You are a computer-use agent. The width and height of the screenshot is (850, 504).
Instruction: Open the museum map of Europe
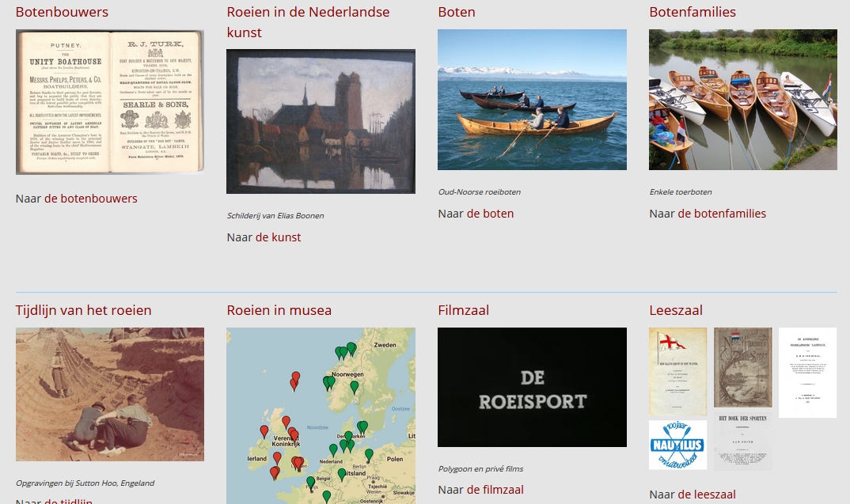[x=321, y=415]
